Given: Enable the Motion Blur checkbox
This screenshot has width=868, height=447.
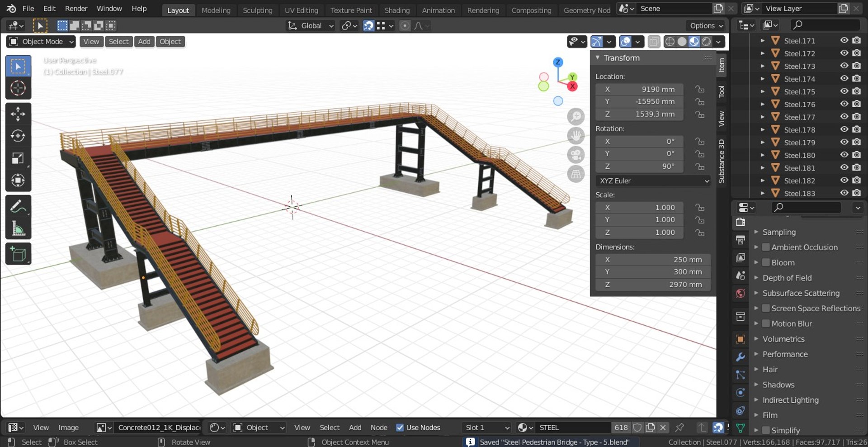Looking at the screenshot, I should coord(766,324).
